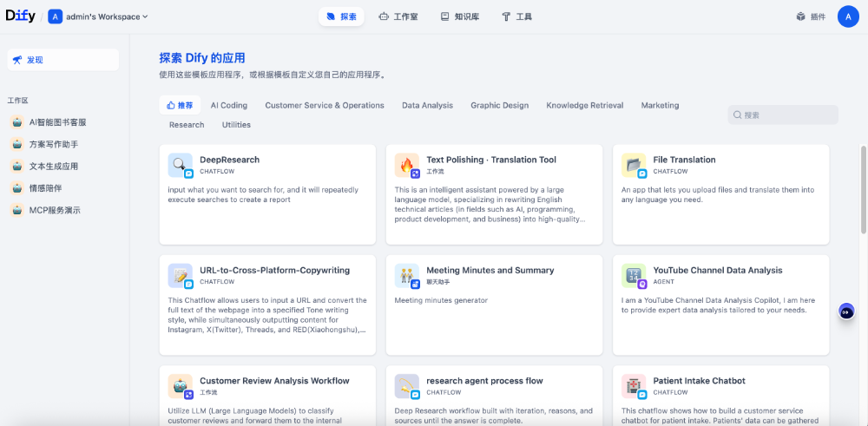This screenshot has height=426, width=868.
Task: Click the robot icon on 工作室 tab
Action: [x=384, y=16]
